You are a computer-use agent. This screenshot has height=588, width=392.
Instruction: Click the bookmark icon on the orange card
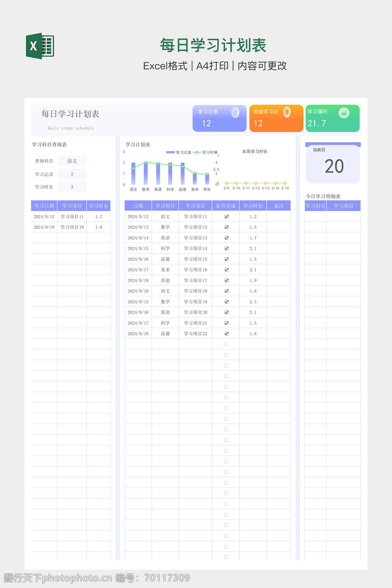tap(287, 112)
